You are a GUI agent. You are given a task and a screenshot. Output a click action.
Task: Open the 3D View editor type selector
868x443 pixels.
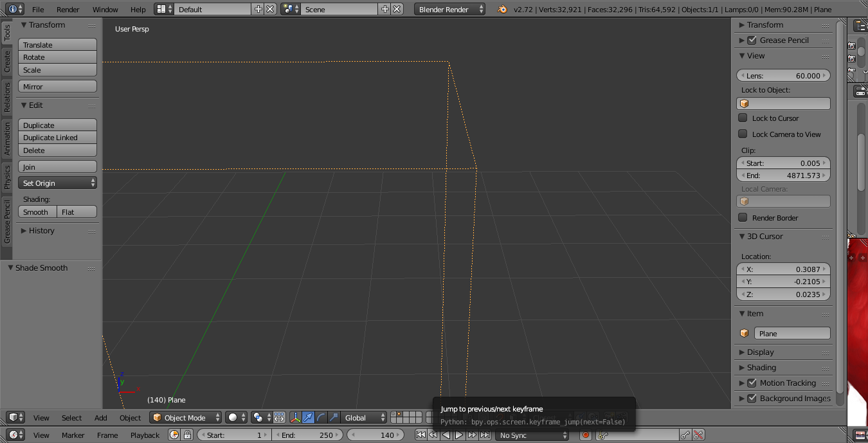(15, 417)
